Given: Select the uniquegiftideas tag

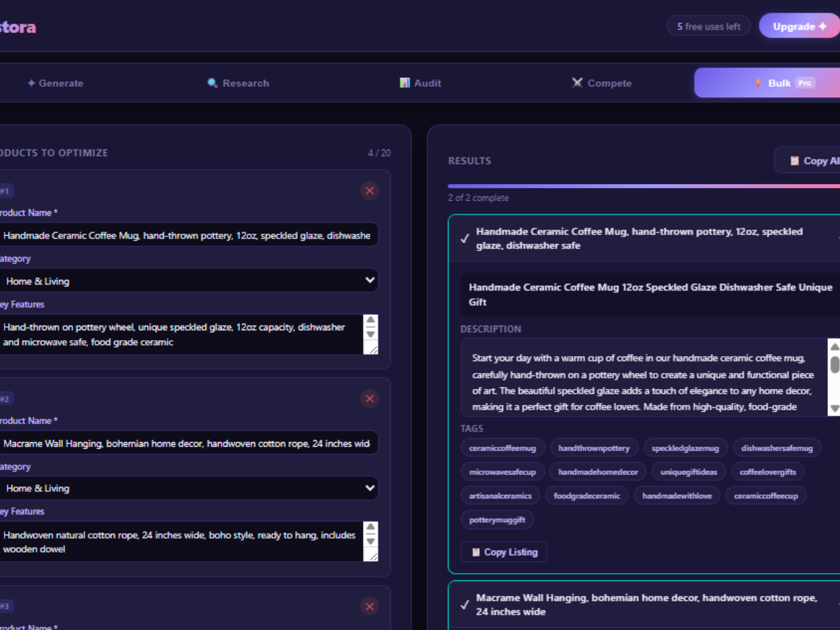Looking at the screenshot, I should tap(689, 472).
